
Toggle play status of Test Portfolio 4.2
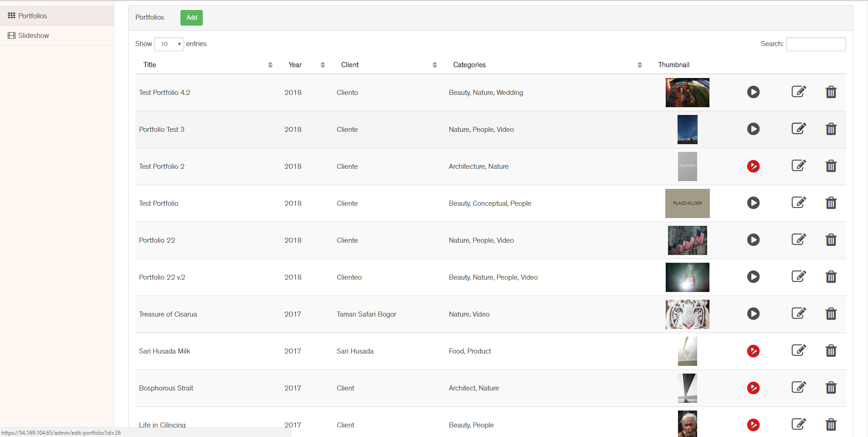753,92
